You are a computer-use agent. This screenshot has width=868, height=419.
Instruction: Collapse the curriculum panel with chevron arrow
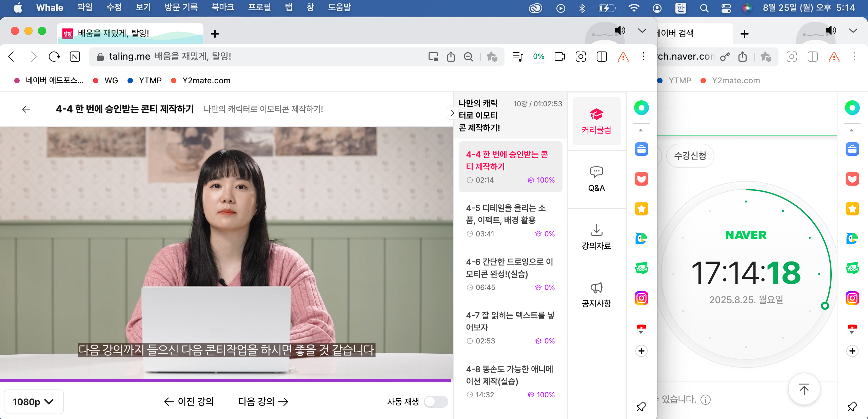click(452, 113)
